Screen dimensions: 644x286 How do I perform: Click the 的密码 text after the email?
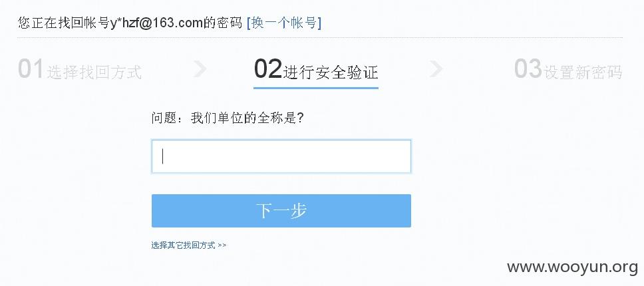coord(223,23)
